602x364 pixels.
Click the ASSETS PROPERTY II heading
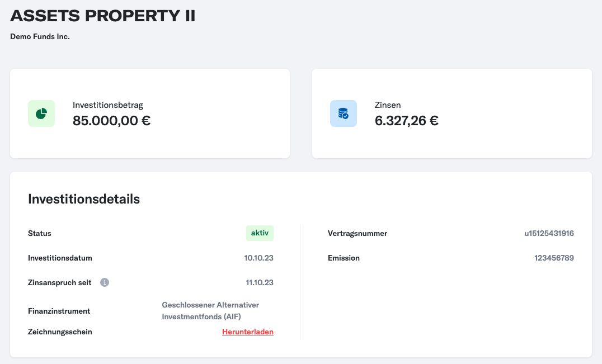click(x=103, y=16)
